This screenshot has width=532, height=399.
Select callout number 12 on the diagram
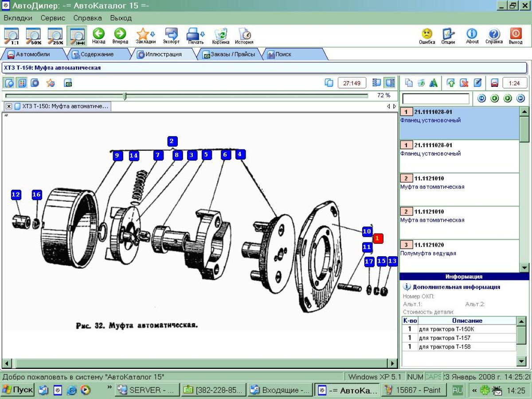pyautogui.click(x=16, y=195)
